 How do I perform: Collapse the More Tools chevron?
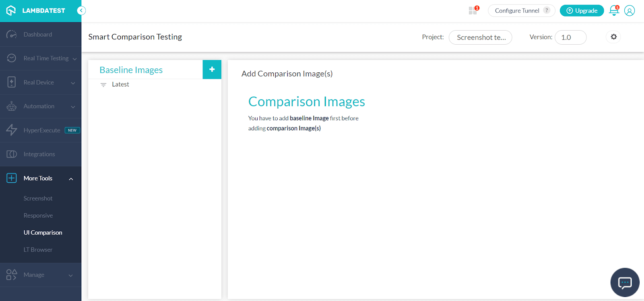pyautogui.click(x=71, y=179)
